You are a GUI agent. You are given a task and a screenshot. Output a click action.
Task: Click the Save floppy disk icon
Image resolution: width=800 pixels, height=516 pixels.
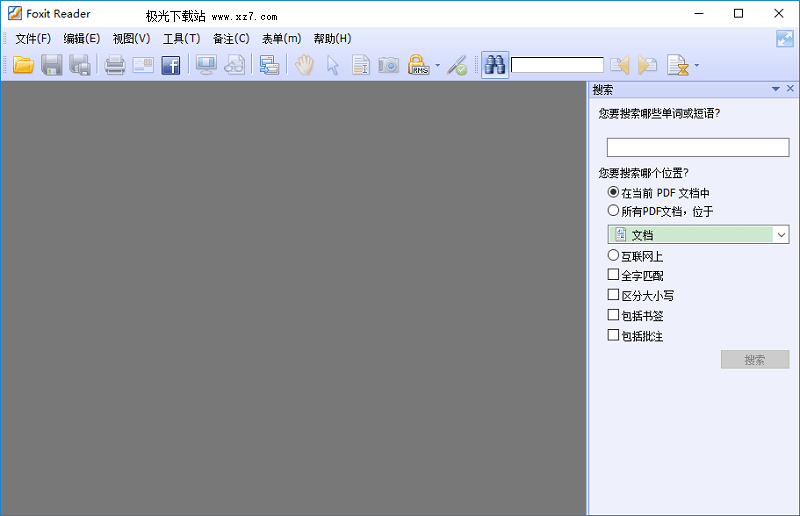coord(52,65)
